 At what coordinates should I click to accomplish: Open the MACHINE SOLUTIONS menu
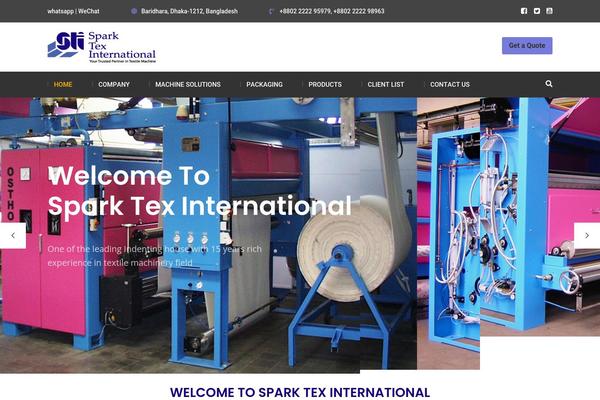point(188,85)
